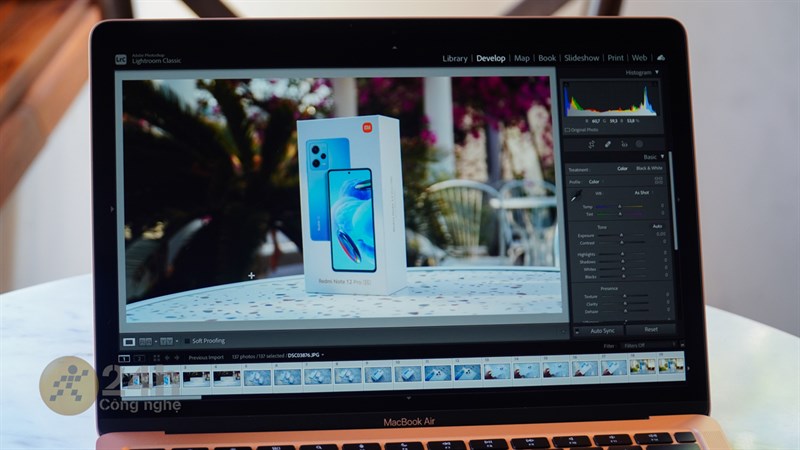Image resolution: width=800 pixels, height=450 pixels.
Task: Open the Profile Color dropdown
Action: [x=594, y=182]
